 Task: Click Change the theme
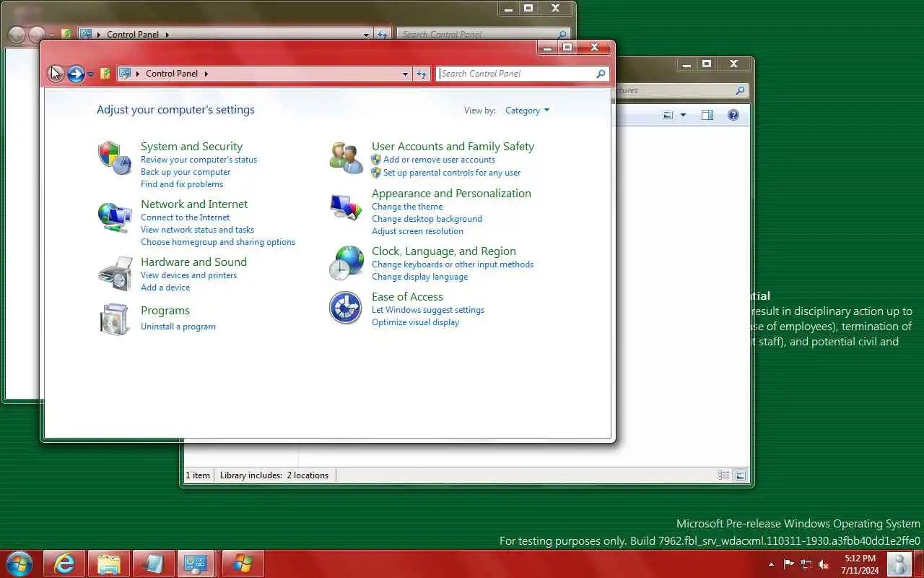[407, 207]
